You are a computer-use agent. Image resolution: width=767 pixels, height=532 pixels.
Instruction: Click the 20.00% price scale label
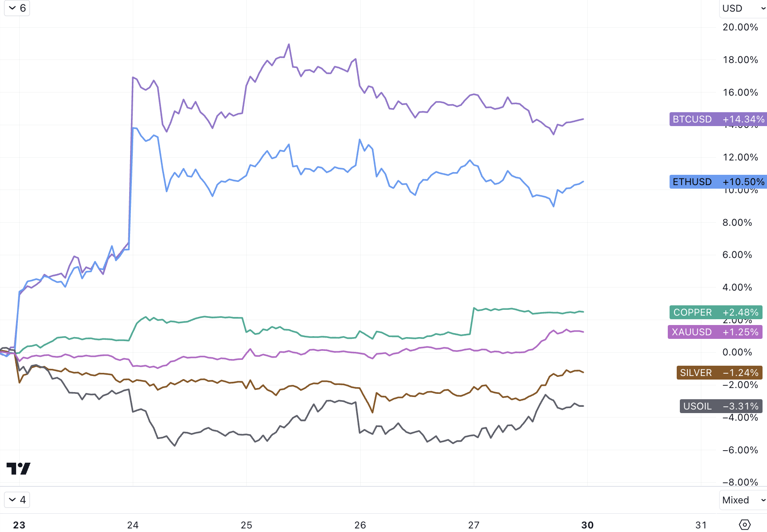(x=740, y=27)
